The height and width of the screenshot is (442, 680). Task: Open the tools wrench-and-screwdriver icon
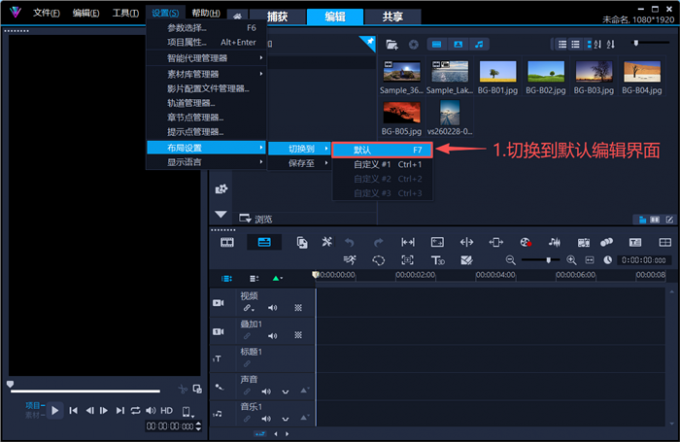tap(327, 242)
